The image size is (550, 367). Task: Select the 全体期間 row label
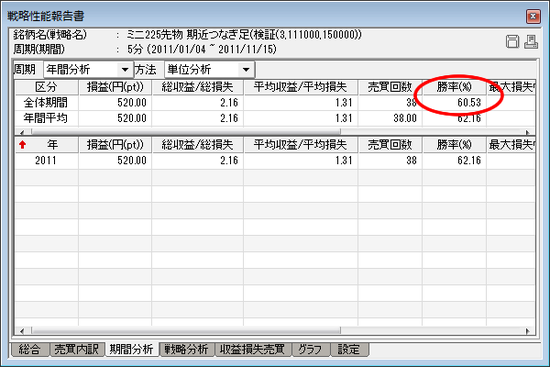46,103
